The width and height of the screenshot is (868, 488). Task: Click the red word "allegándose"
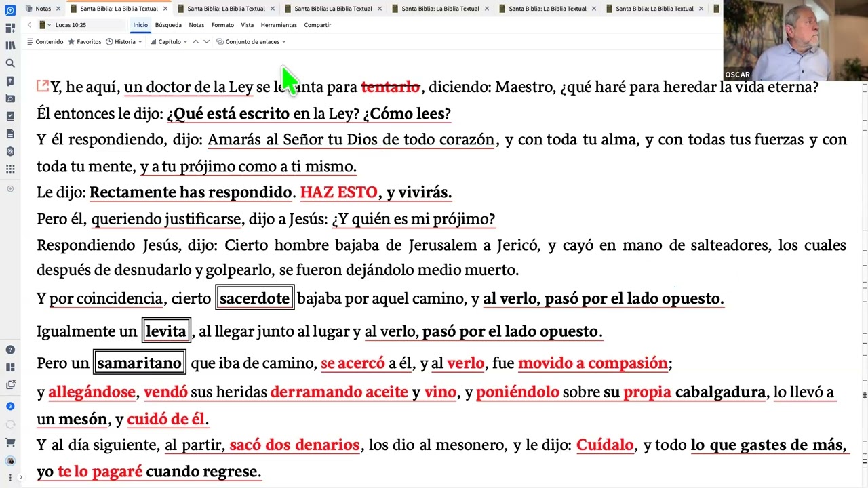click(x=92, y=392)
